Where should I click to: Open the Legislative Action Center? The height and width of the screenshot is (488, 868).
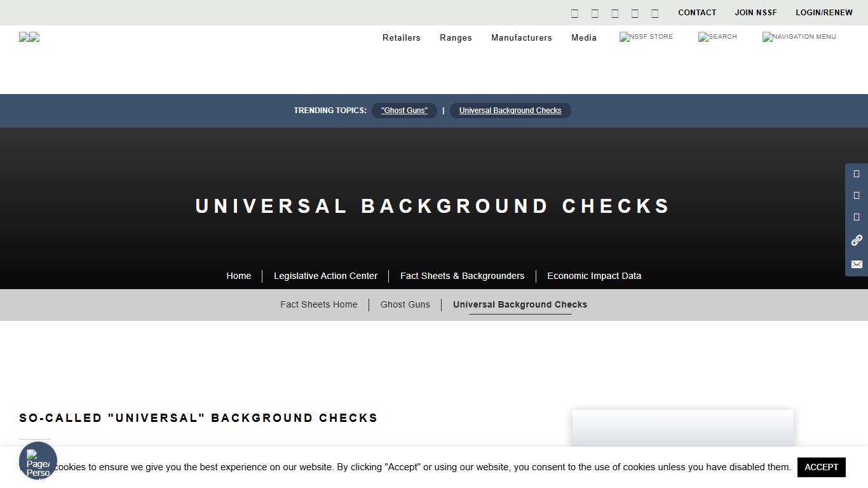[325, 276]
